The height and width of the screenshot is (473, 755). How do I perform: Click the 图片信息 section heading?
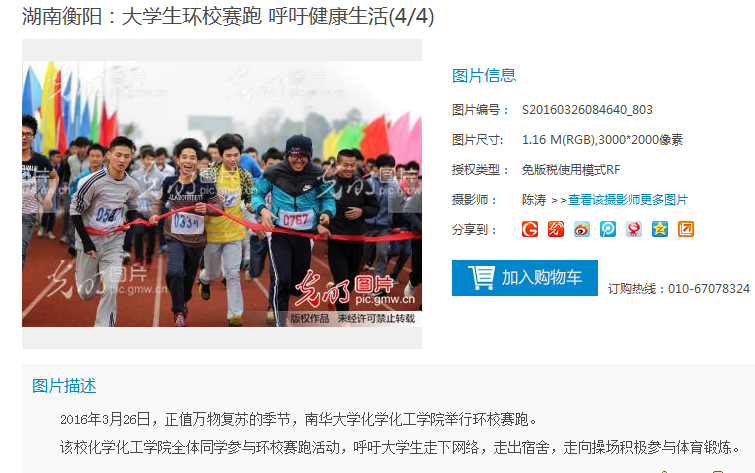tap(484, 76)
